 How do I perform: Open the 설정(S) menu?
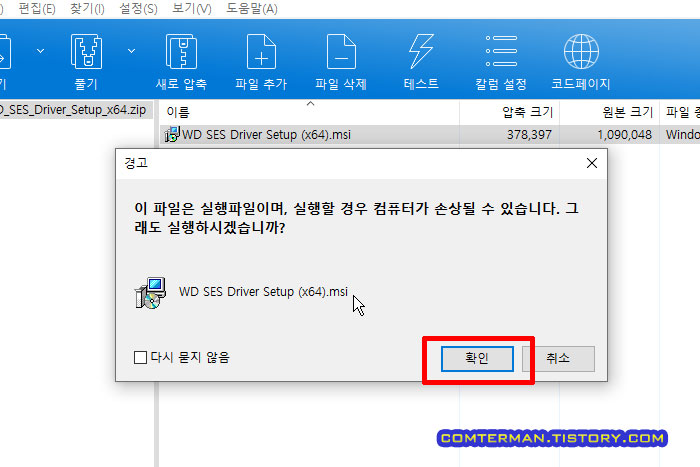(x=138, y=8)
